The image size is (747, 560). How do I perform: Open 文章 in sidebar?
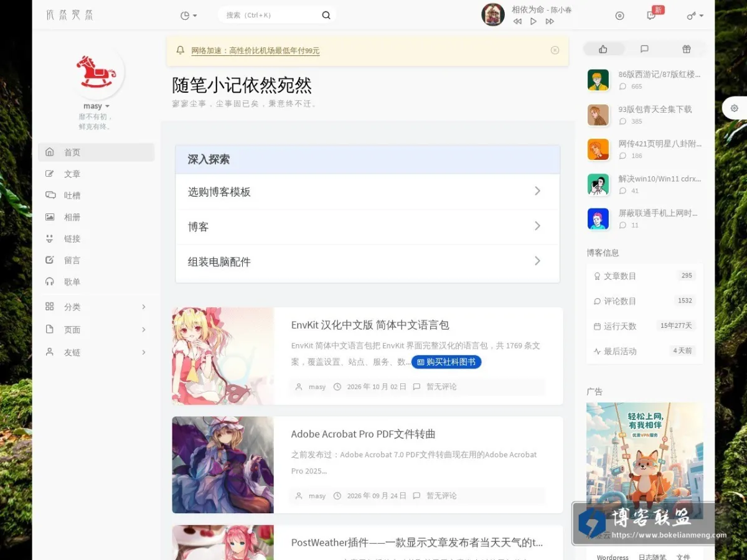point(96,174)
